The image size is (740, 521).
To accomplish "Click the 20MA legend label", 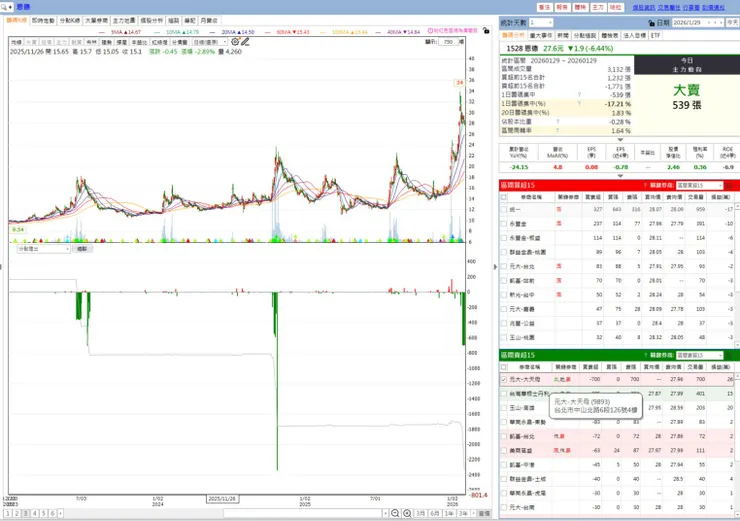I will [x=238, y=32].
